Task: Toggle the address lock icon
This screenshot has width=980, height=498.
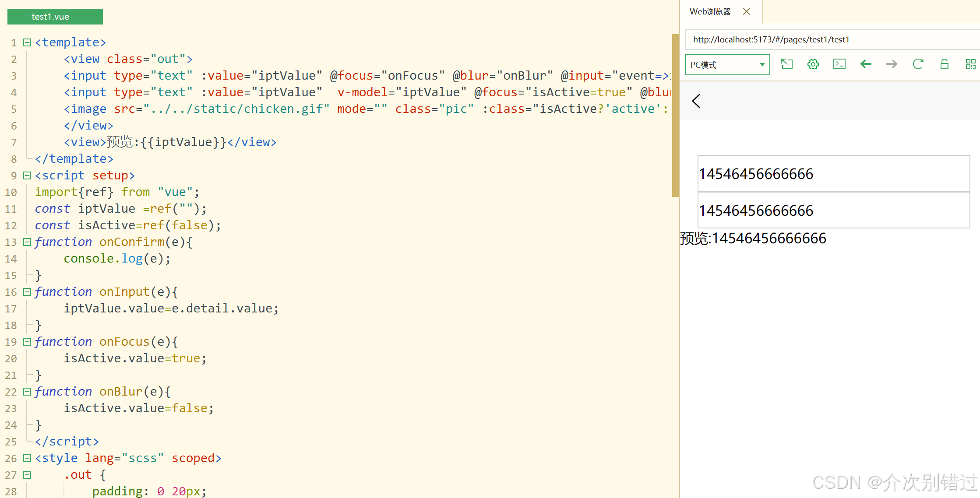Action: pyautogui.click(x=944, y=64)
